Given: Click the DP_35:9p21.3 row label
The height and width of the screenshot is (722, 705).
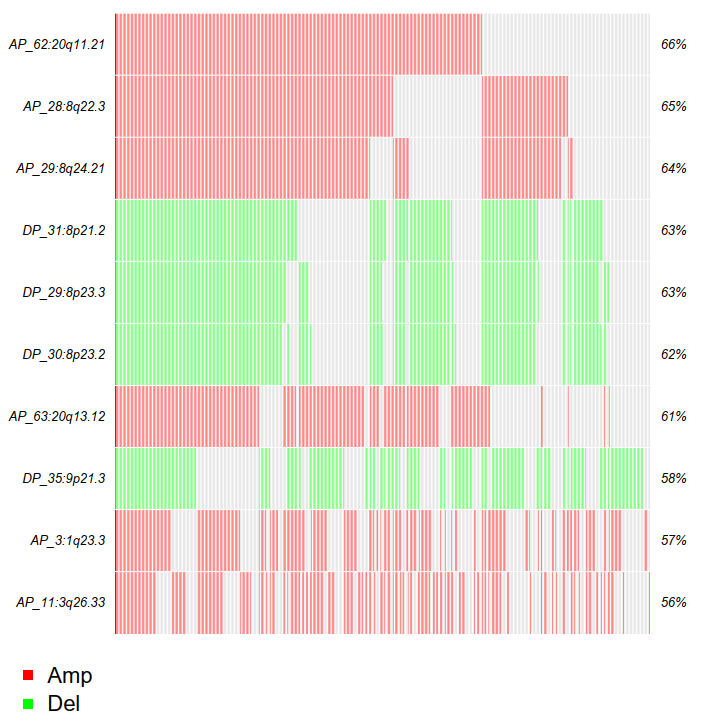Looking at the screenshot, I should (64, 478).
